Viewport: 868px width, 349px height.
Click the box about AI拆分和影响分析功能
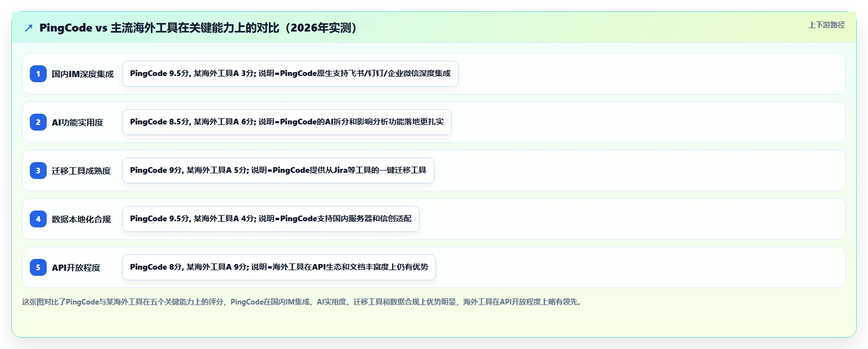coord(287,122)
